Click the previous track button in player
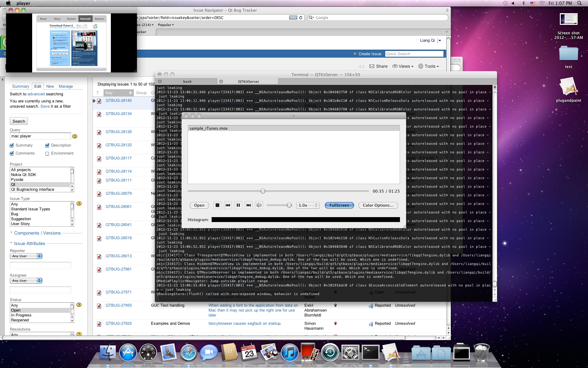The image size is (588, 368). point(228,205)
